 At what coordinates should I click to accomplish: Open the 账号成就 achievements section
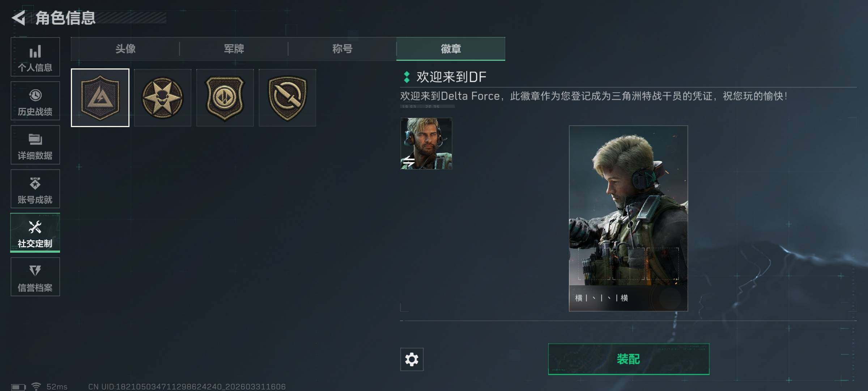point(35,189)
